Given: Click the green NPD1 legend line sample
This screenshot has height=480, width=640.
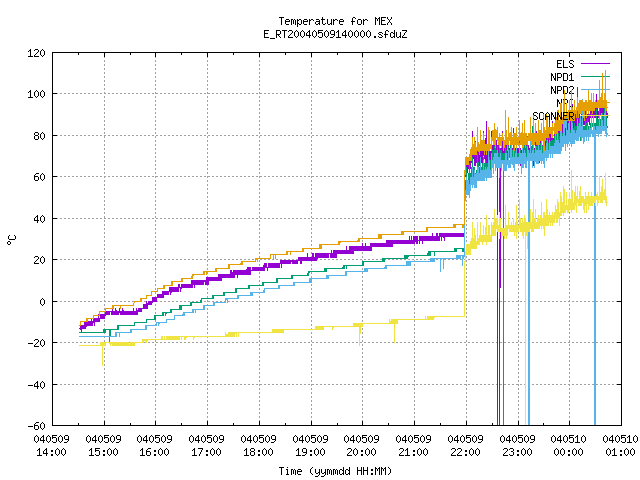Looking at the screenshot, I should click(595, 77).
